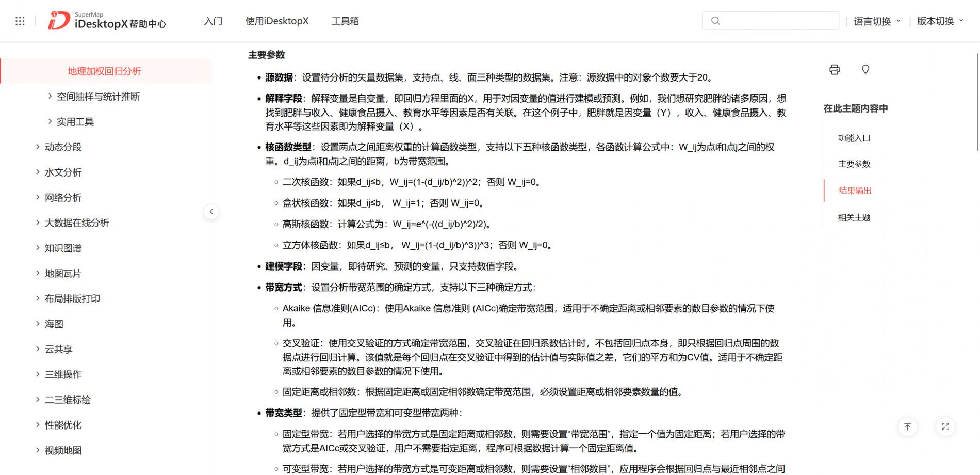Screen dimensions: 980x475
Task: Jump to 相关主题 in page contents
Action: [854, 217]
